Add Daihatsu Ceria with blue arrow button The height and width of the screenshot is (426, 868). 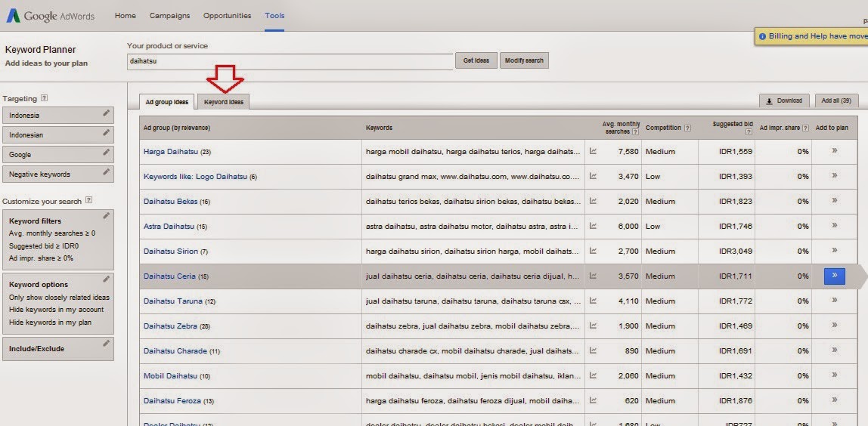834,276
